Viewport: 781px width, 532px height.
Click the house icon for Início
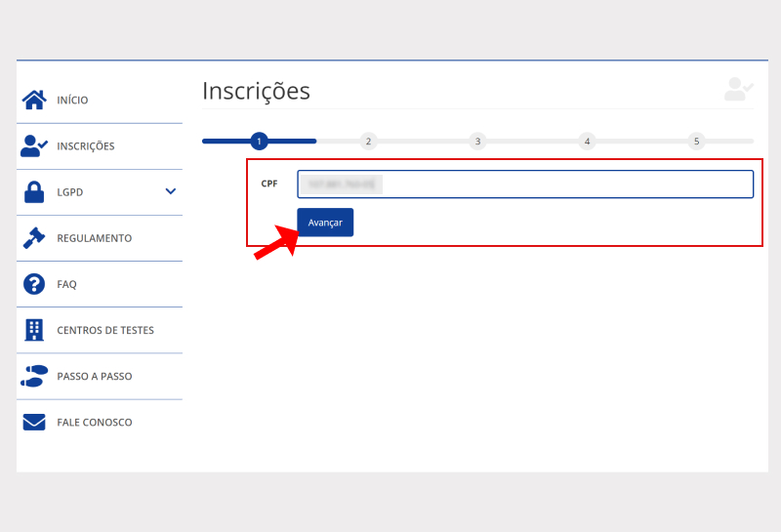pyautogui.click(x=34, y=100)
